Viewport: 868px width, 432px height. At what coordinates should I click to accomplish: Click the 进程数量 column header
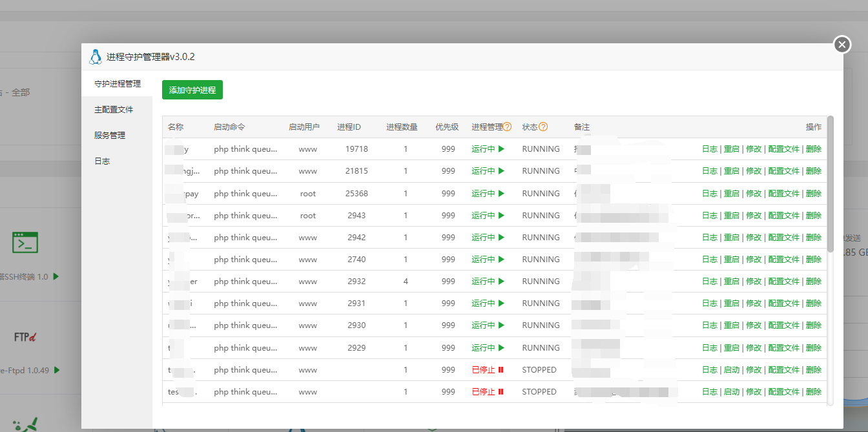coord(402,127)
